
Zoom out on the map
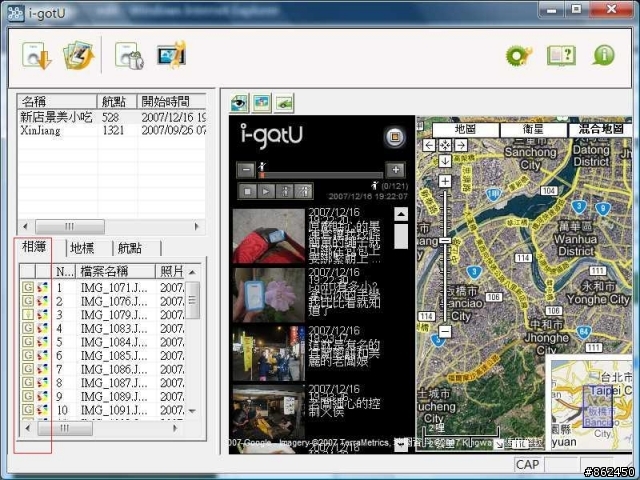click(445, 331)
